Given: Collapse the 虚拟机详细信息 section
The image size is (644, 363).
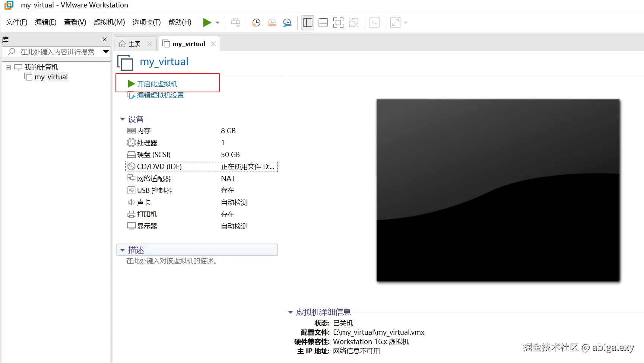Looking at the screenshot, I should click(291, 312).
